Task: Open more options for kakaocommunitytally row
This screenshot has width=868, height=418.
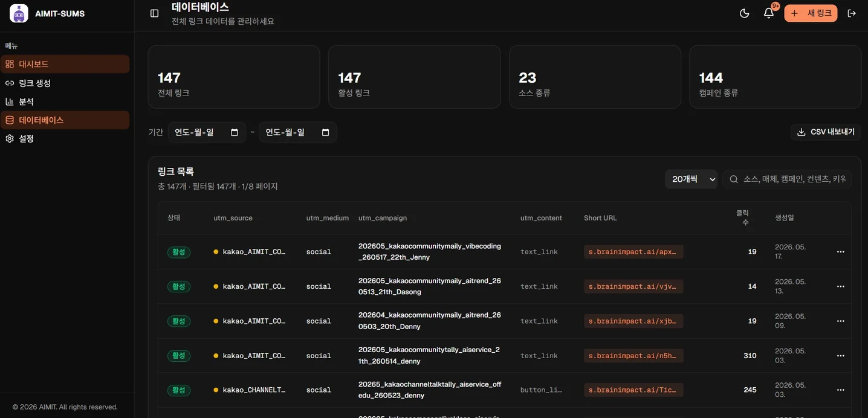Action: pyautogui.click(x=840, y=356)
